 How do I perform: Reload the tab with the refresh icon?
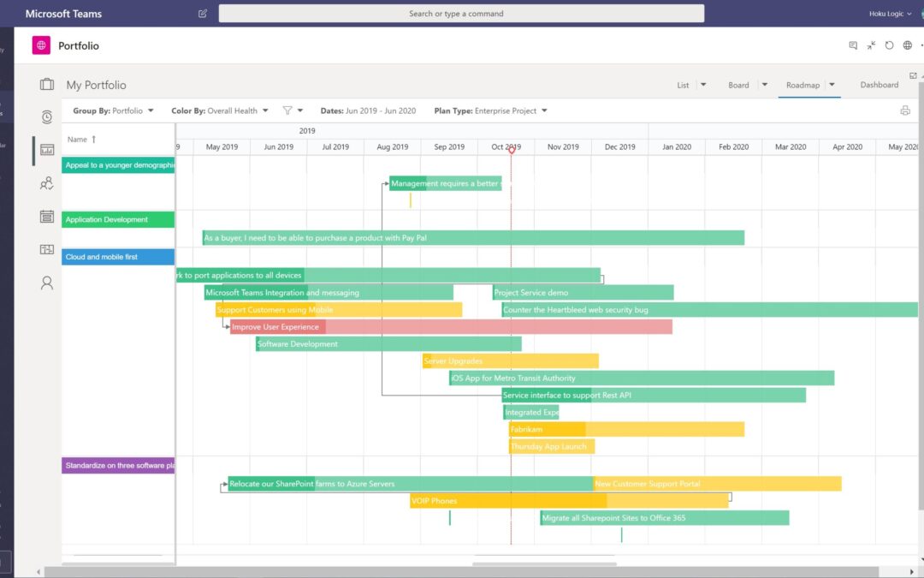[x=889, y=45]
